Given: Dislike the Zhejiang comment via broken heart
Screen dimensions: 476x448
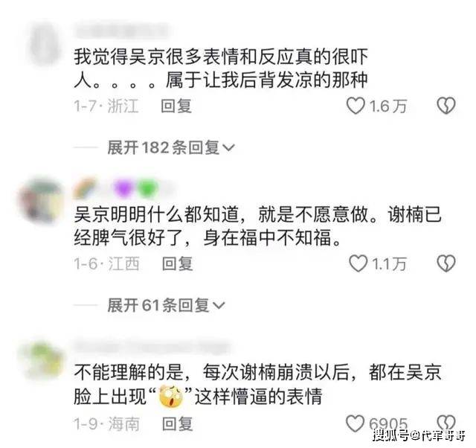Looking at the screenshot, I should click(x=446, y=106).
